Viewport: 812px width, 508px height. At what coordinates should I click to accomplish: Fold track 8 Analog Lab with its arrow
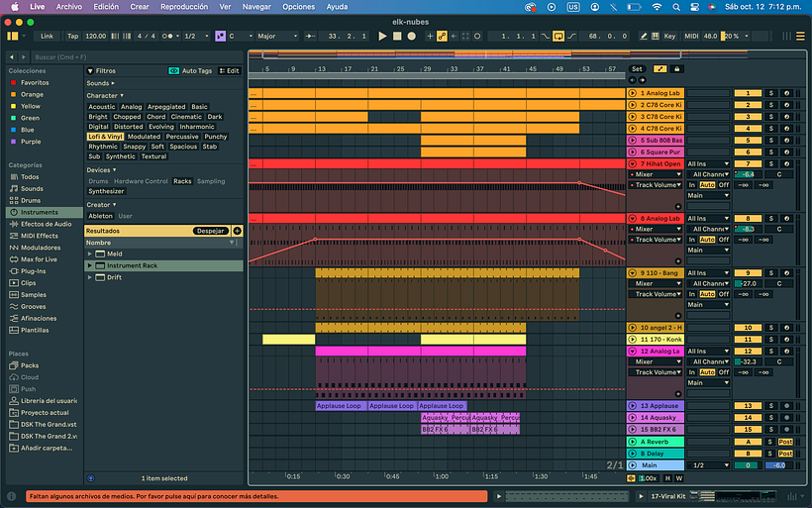633,218
